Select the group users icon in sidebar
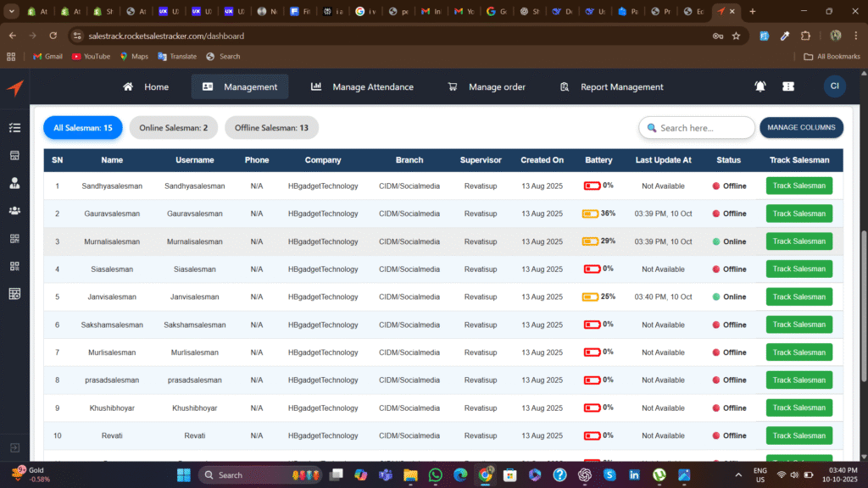Image resolution: width=868 pixels, height=488 pixels. pyautogui.click(x=14, y=211)
